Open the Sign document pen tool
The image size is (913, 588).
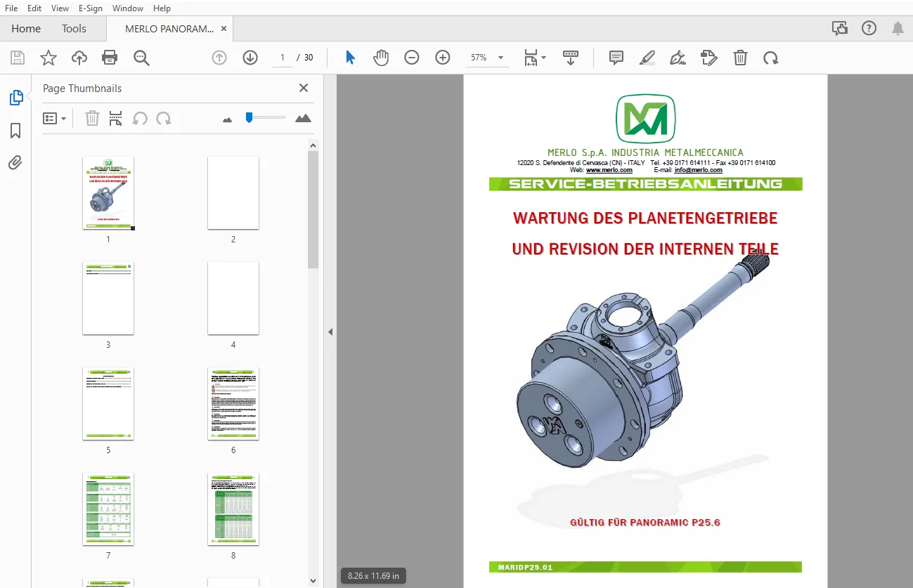pyautogui.click(x=678, y=58)
